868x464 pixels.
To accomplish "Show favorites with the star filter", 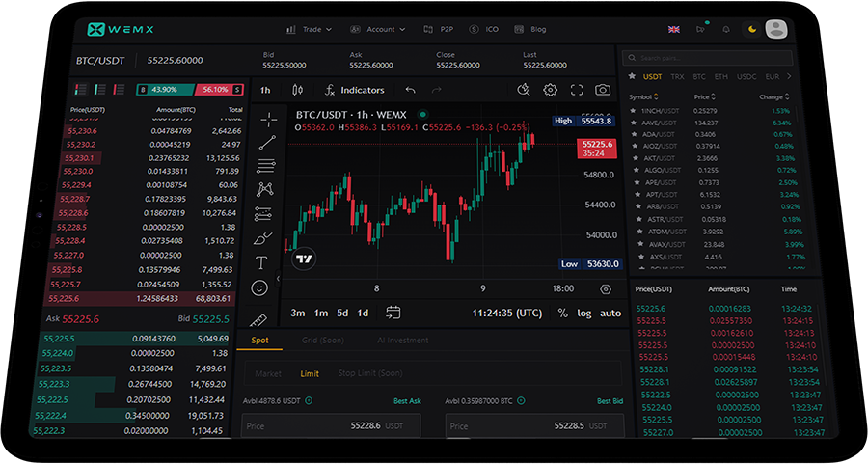I will (632, 76).
